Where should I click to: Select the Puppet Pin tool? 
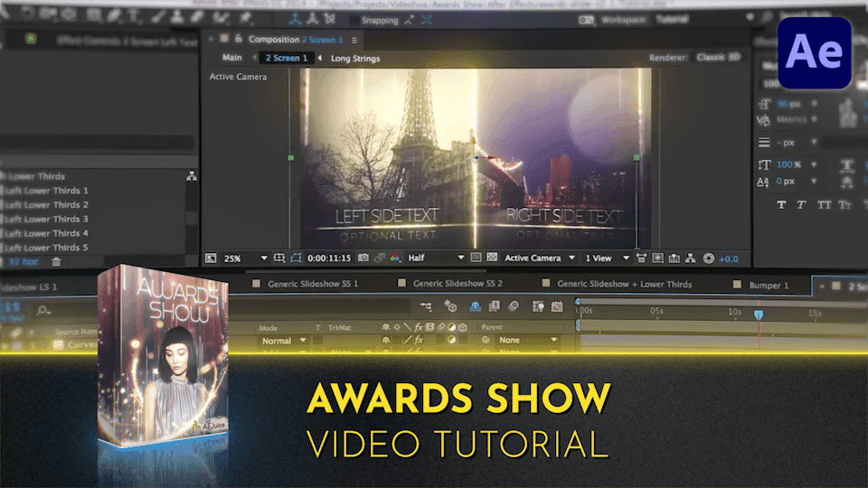click(x=245, y=18)
